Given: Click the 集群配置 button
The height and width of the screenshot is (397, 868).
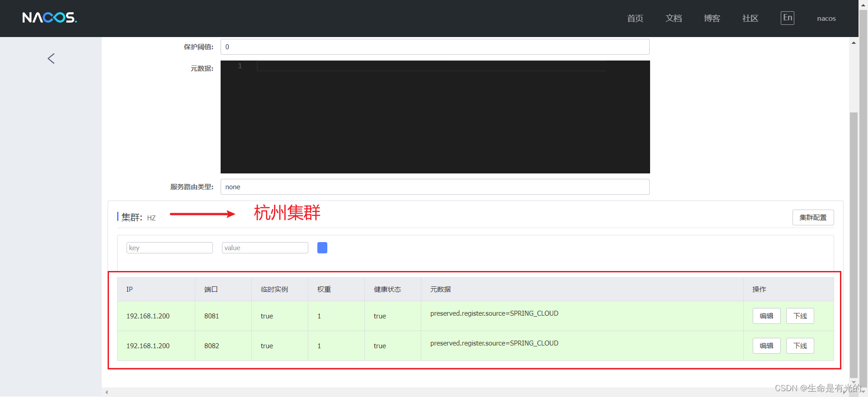Looking at the screenshot, I should click(x=813, y=217).
